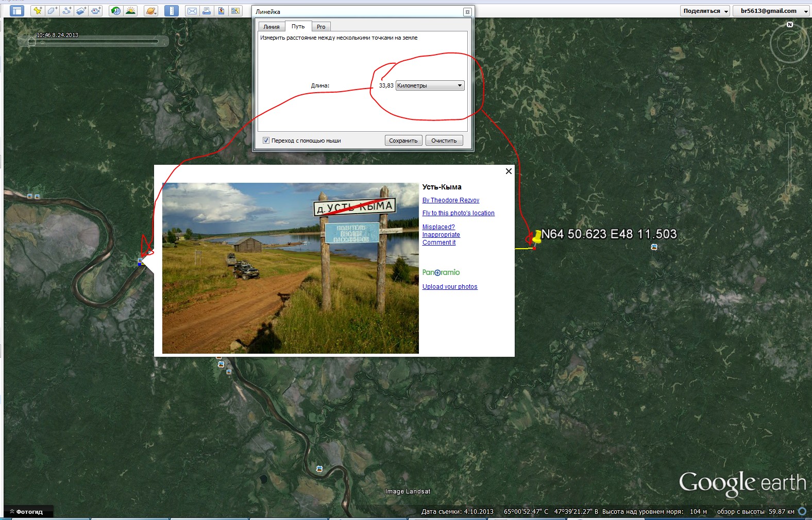This screenshot has width=812, height=520.
Task: Click the Add Polygon toolbar icon
Action: [x=52, y=11]
